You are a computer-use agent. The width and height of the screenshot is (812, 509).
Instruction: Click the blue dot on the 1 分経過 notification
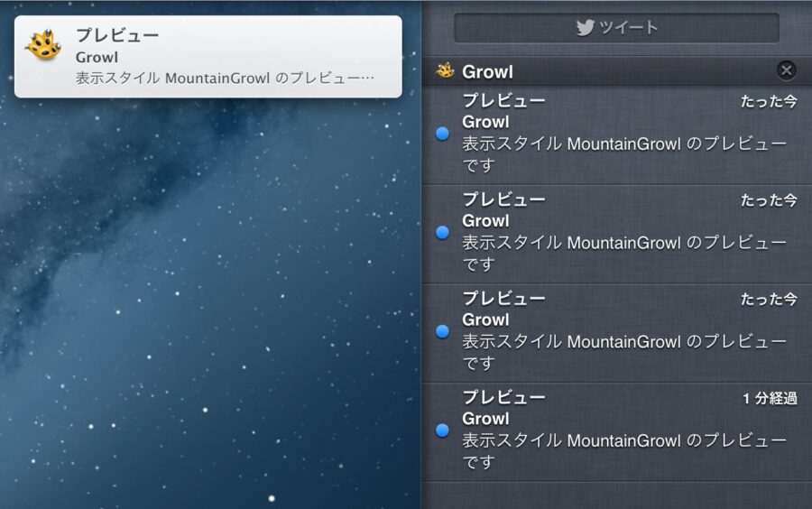(x=442, y=430)
